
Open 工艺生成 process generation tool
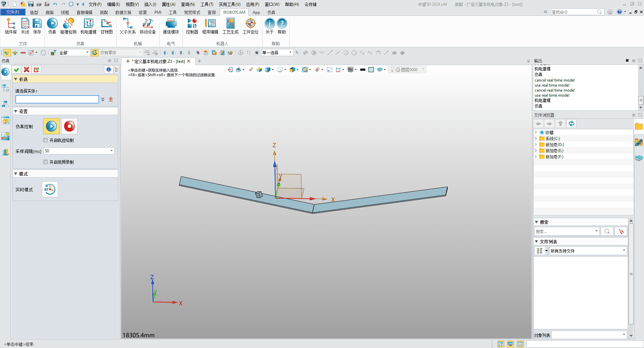coord(231,26)
